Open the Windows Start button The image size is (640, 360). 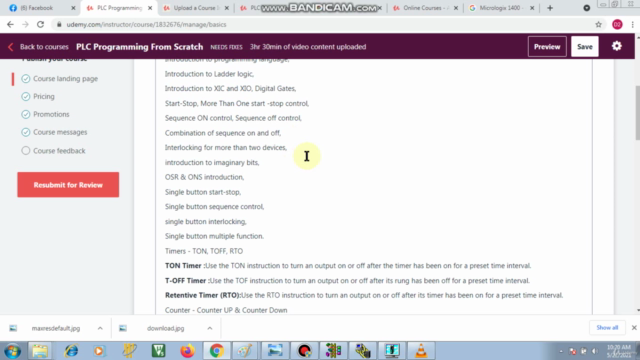click(x=12, y=351)
